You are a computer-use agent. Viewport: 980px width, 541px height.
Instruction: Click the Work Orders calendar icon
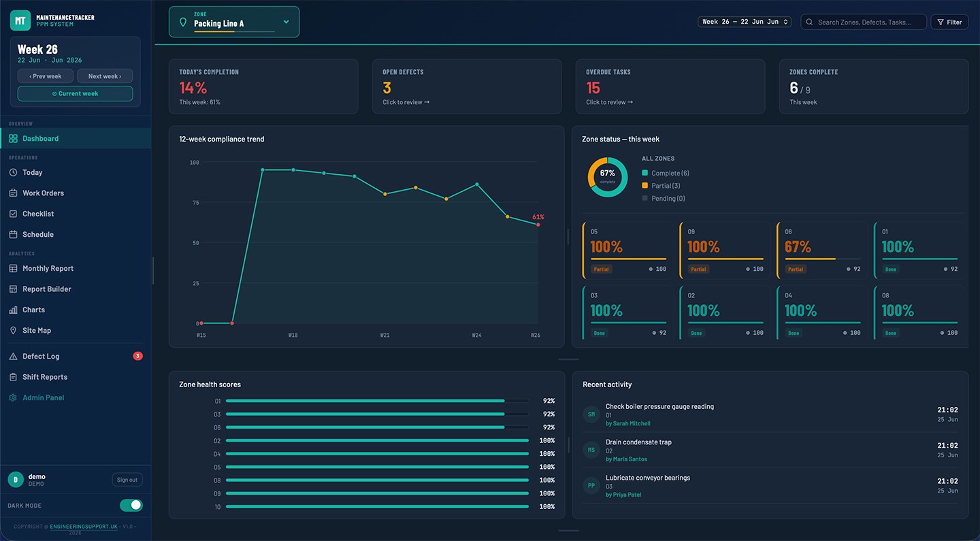pyautogui.click(x=13, y=193)
